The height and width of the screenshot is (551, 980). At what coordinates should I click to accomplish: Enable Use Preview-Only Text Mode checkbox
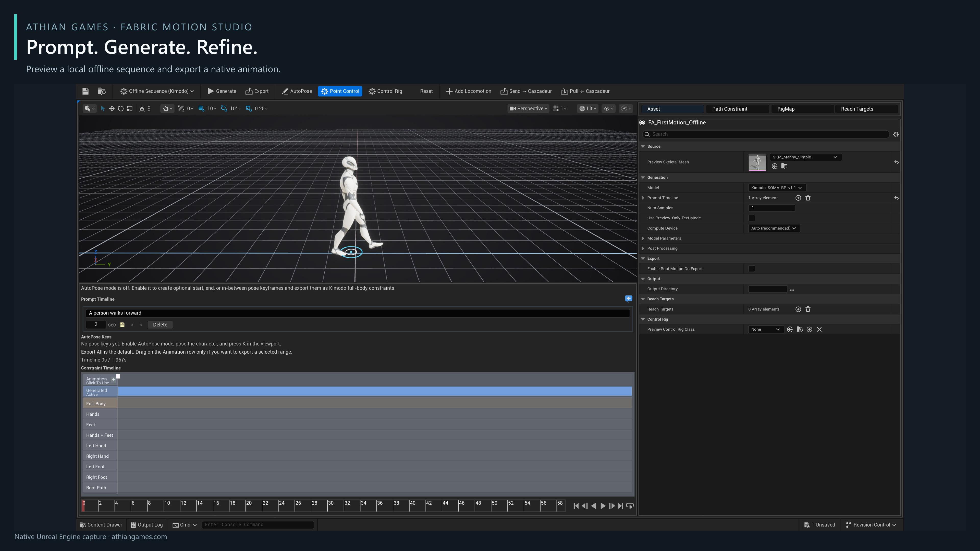pos(752,218)
